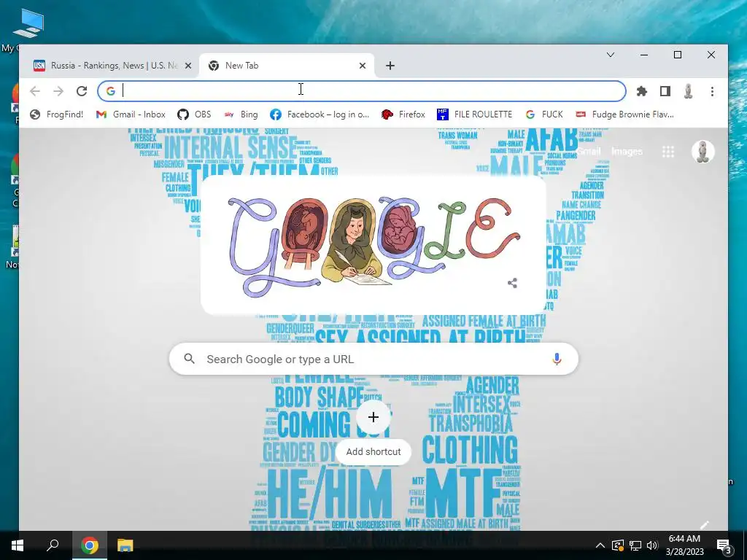Click the browser Back arrow
This screenshot has width=747, height=560.
coord(35,91)
